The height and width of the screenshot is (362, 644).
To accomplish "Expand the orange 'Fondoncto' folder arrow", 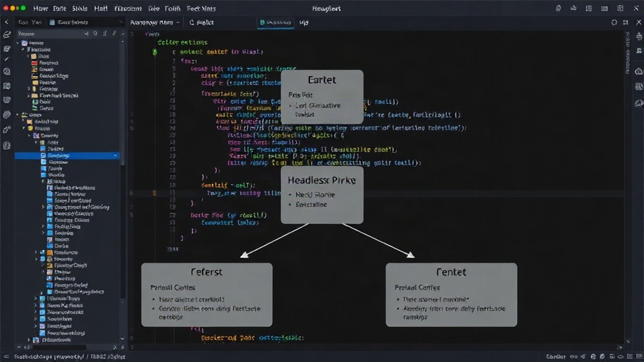I will tap(36, 253).
